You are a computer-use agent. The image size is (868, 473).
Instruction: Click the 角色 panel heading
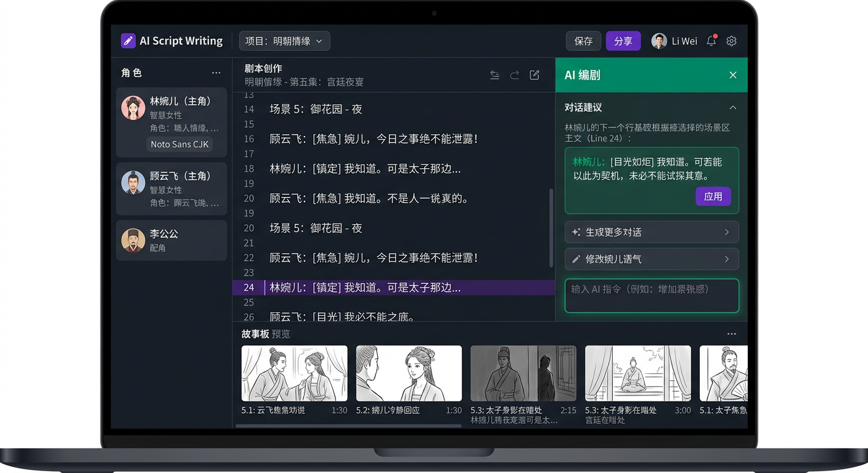pos(131,73)
